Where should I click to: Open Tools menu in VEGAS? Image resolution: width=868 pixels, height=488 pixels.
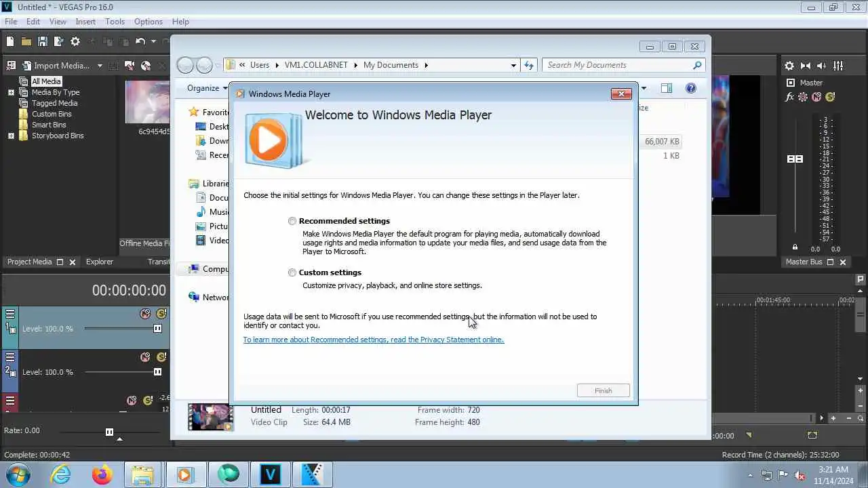pos(115,22)
